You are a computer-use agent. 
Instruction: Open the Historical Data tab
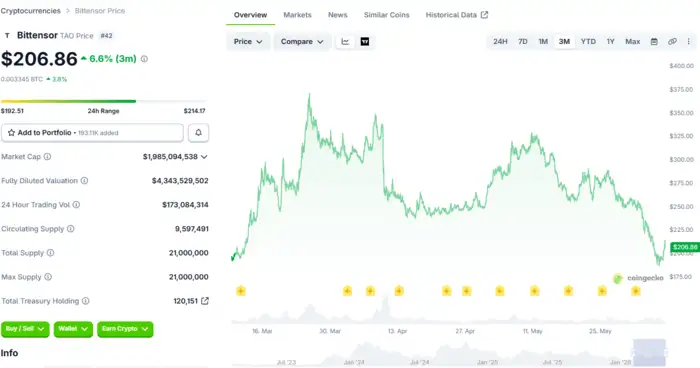[457, 15]
